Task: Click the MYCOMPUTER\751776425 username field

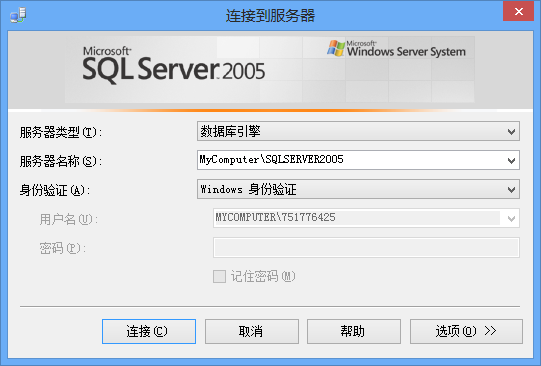Action: tap(366, 218)
